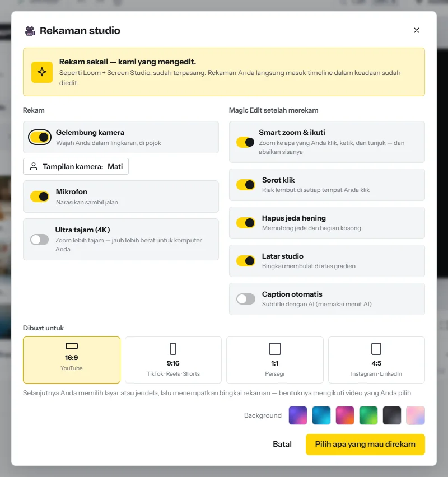448x477 pixels.
Task: Click Pilih apa yang mau direkam button
Action: pyautogui.click(x=365, y=445)
